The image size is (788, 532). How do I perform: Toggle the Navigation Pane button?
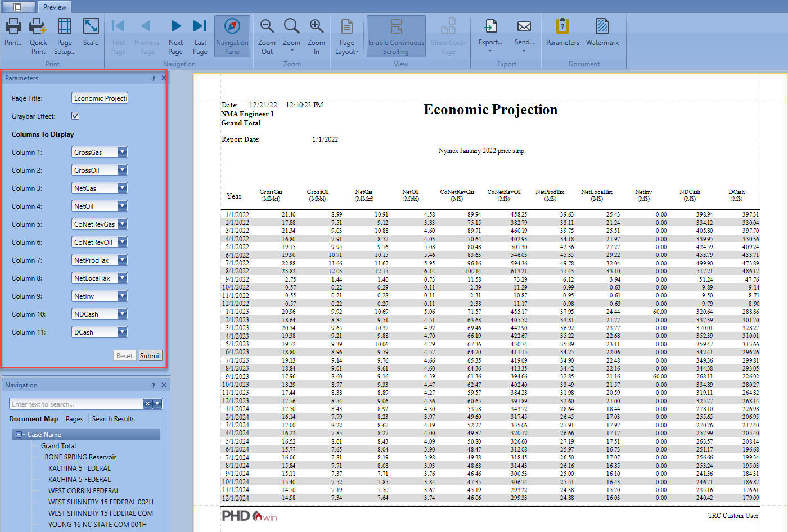tap(232, 36)
